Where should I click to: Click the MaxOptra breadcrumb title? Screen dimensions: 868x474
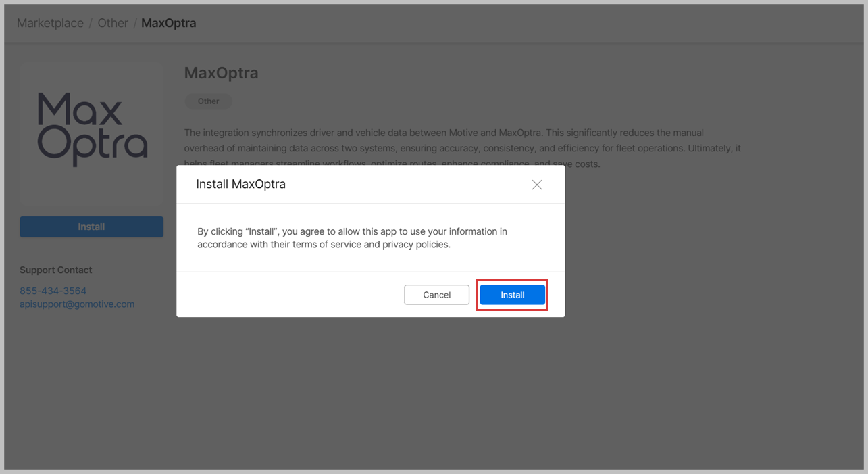pyautogui.click(x=169, y=23)
